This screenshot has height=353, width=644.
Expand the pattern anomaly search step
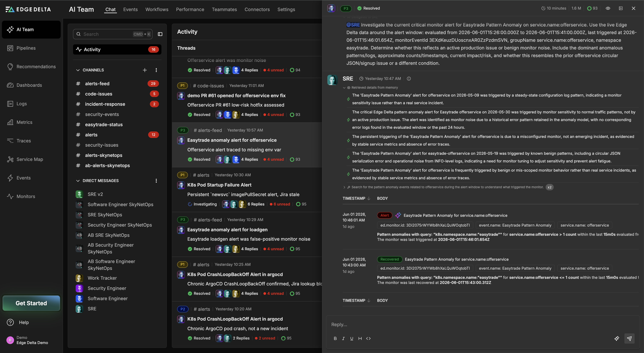[x=344, y=187]
